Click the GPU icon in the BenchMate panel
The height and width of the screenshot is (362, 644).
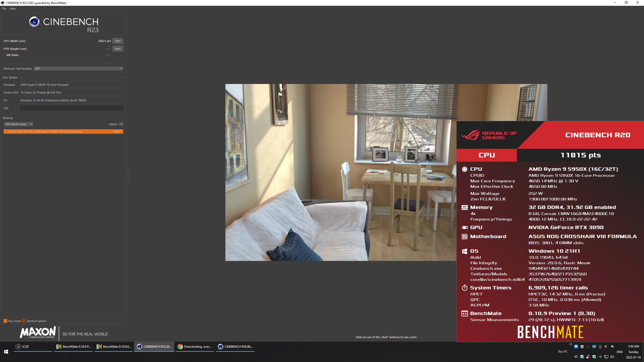(464, 228)
